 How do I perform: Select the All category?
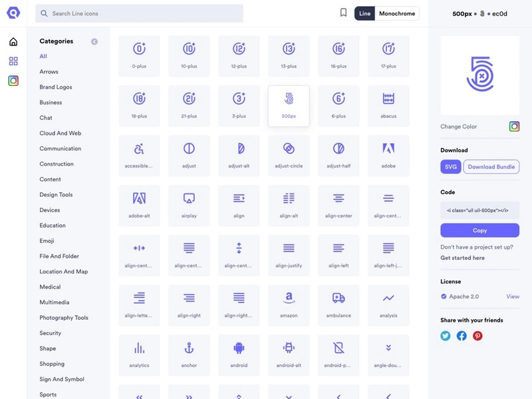click(x=43, y=57)
